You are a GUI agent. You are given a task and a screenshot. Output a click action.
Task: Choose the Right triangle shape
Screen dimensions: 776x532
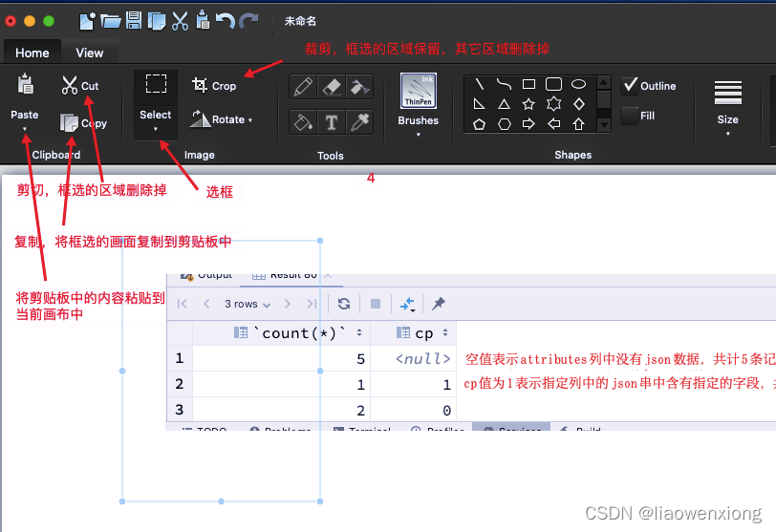coord(479,104)
